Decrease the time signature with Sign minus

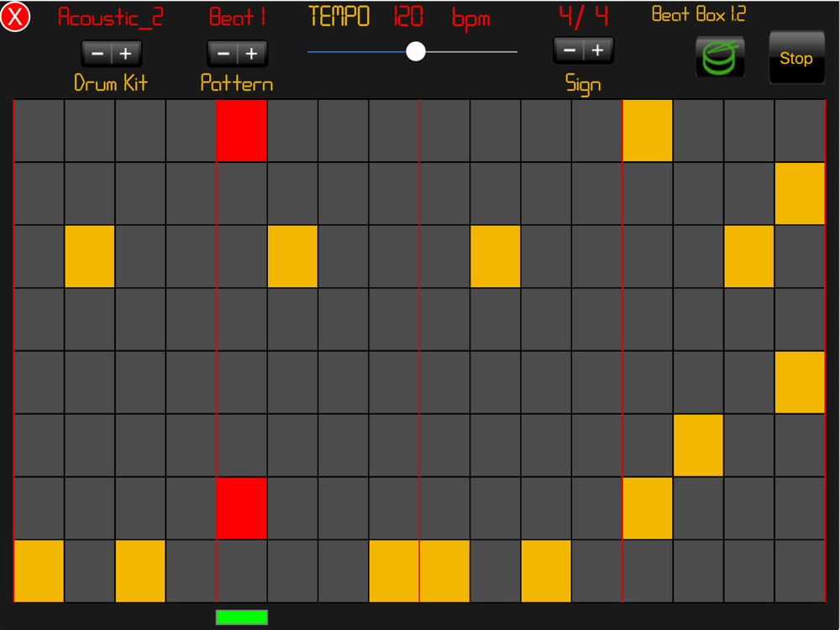(570, 50)
